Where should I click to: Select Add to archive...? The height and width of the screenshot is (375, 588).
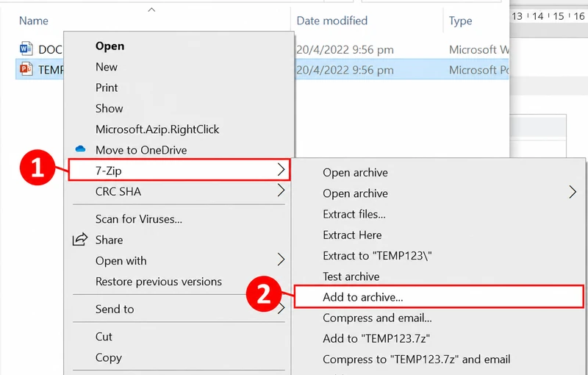pyautogui.click(x=439, y=296)
